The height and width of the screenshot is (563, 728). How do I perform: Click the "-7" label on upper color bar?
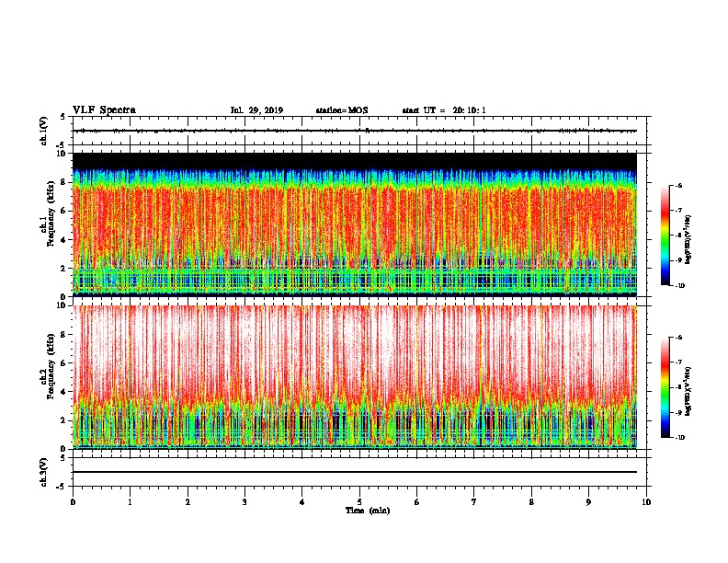tap(678, 211)
